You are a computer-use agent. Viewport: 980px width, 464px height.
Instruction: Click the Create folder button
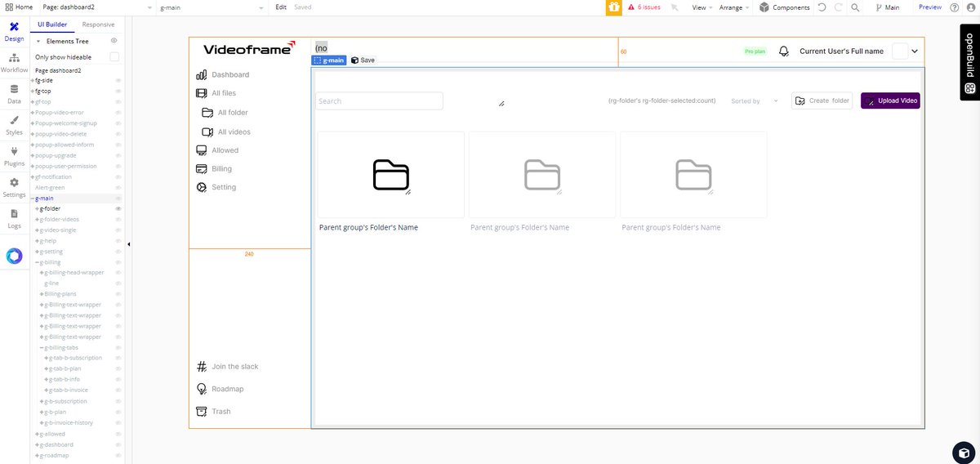click(x=822, y=100)
